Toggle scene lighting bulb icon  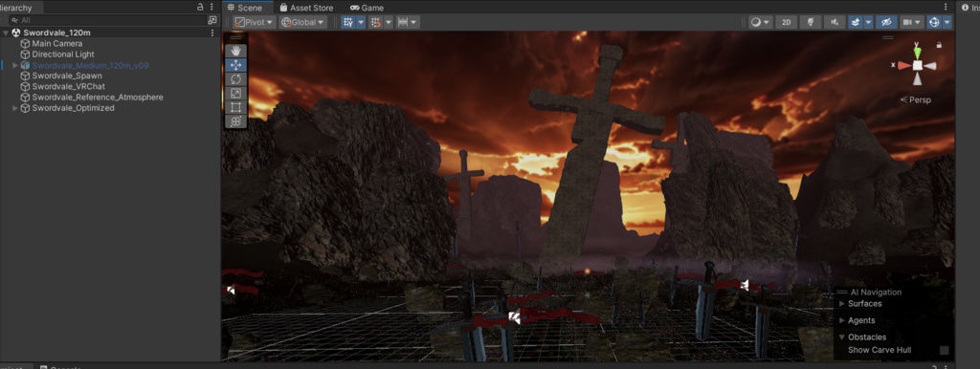click(x=811, y=22)
